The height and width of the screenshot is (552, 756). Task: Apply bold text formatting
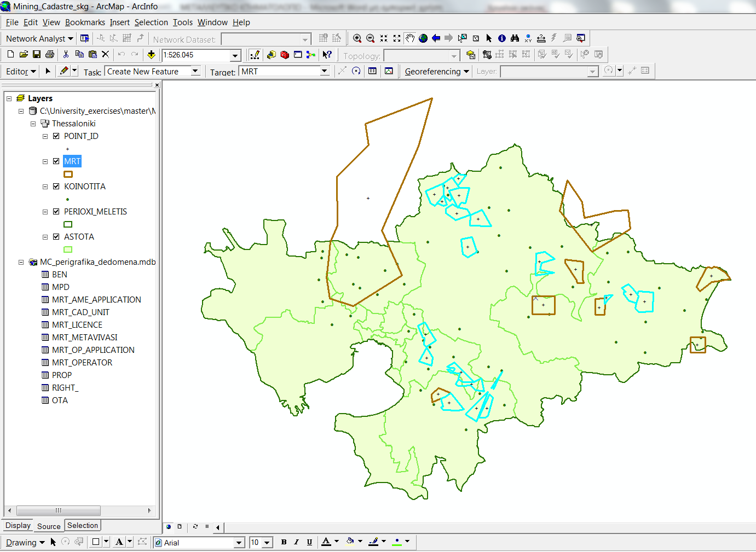click(x=284, y=542)
